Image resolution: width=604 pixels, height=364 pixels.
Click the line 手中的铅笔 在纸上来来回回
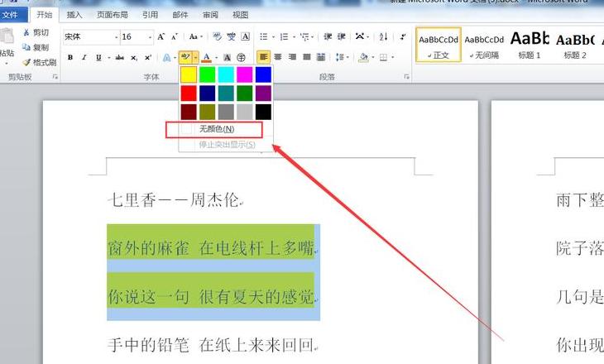click(x=213, y=345)
